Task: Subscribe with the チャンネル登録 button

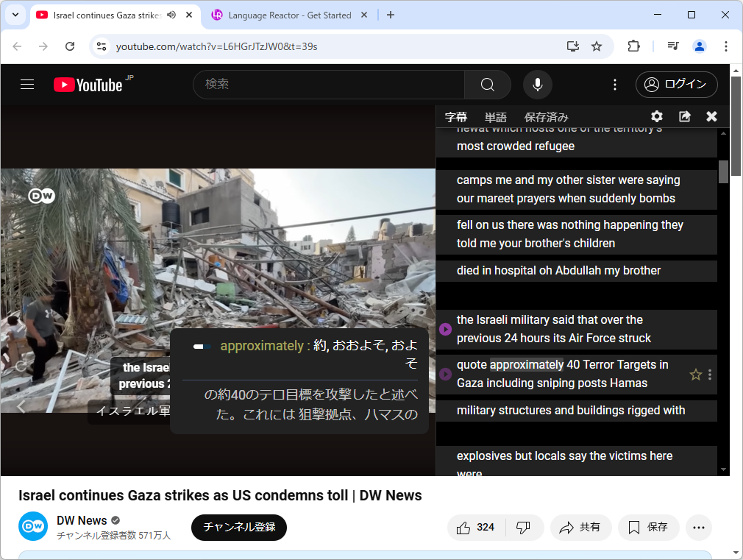Action: (x=239, y=528)
